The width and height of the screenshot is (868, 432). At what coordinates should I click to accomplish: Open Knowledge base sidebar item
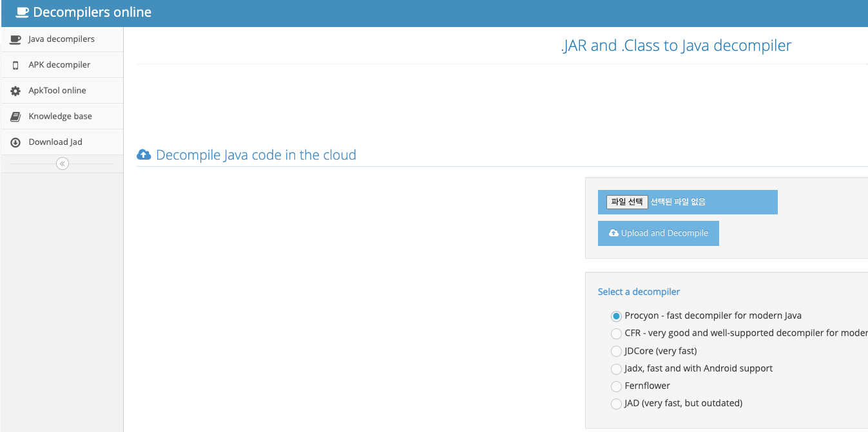[x=62, y=117]
